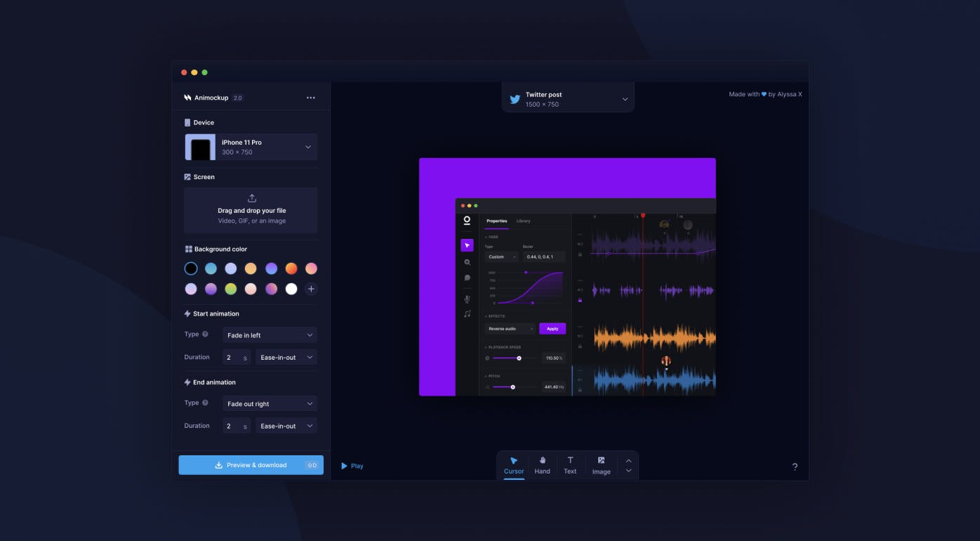
Task: Open the three-dot more options menu
Action: (311, 98)
